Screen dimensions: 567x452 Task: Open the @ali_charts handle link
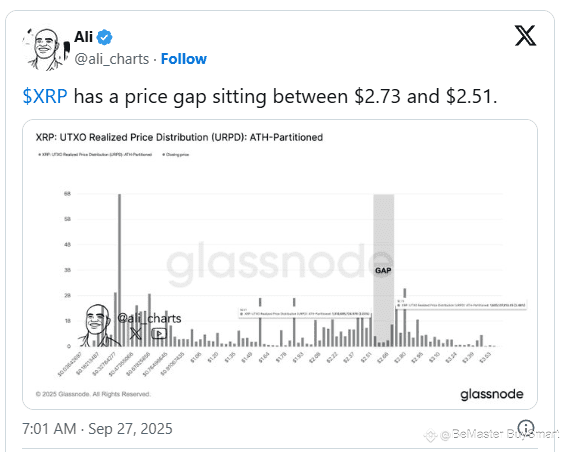tap(112, 59)
